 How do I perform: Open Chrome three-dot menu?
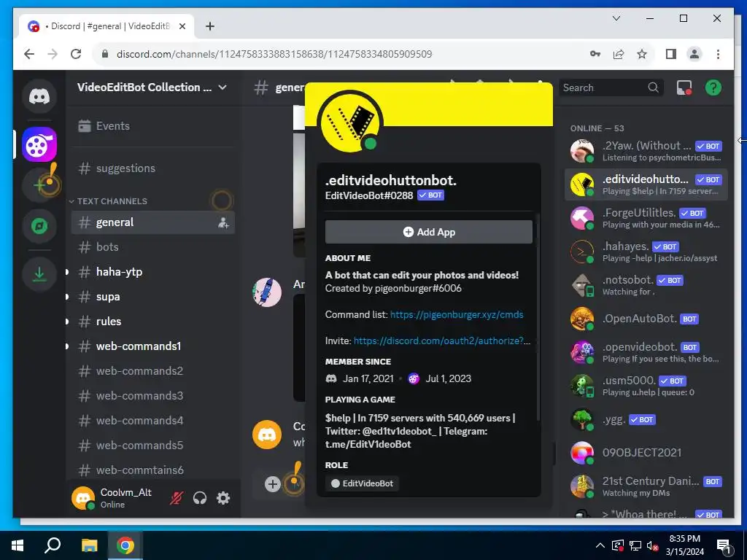(718, 54)
